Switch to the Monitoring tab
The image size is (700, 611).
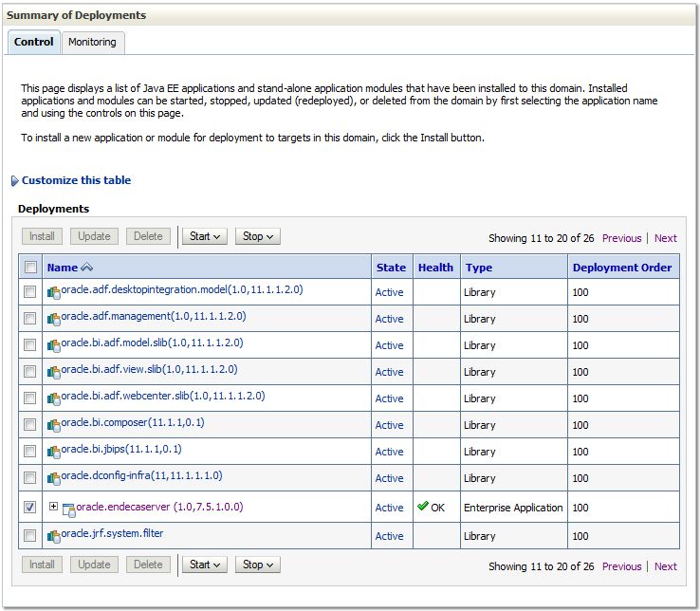pos(92,42)
